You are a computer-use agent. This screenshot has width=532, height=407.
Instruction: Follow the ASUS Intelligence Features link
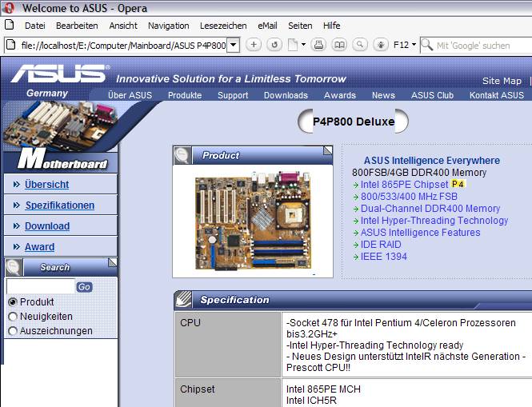pos(420,233)
